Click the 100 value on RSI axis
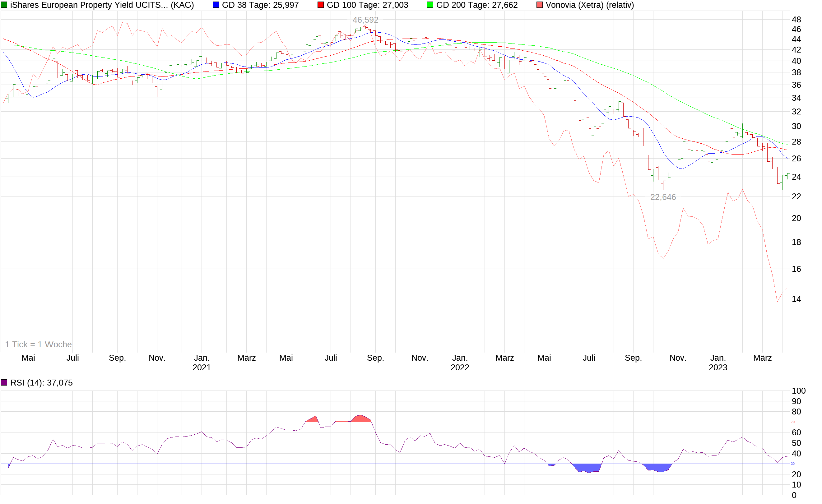 (x=798, y=391)
